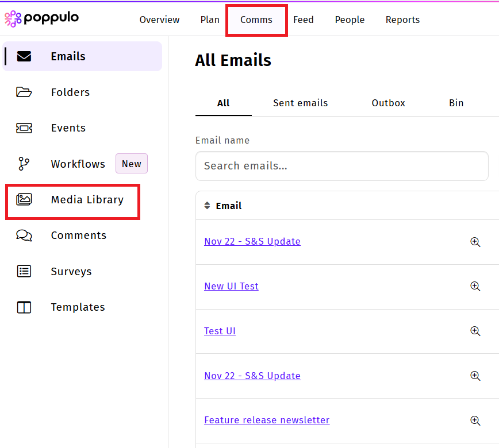
Task: Preview the Feature release newsletter magnifier icon
Action: [475, 420]
